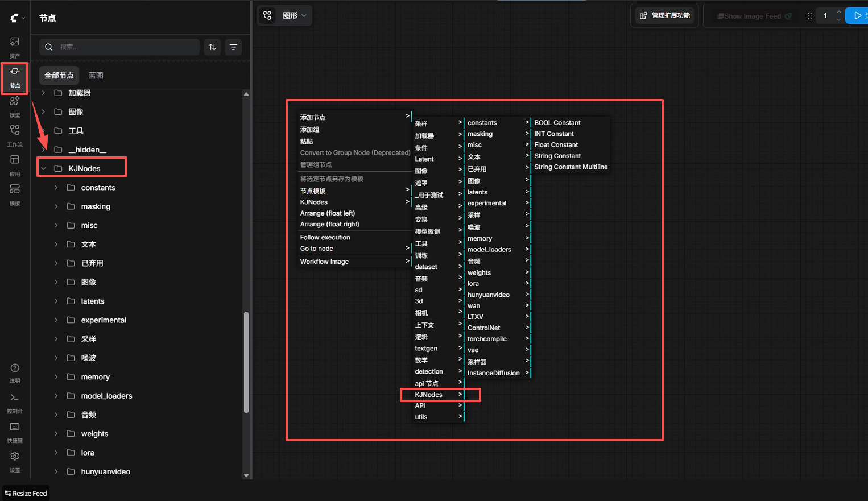Open the 说明 help icon
Viewport: 868px width, 501px height.
(15, 373)
